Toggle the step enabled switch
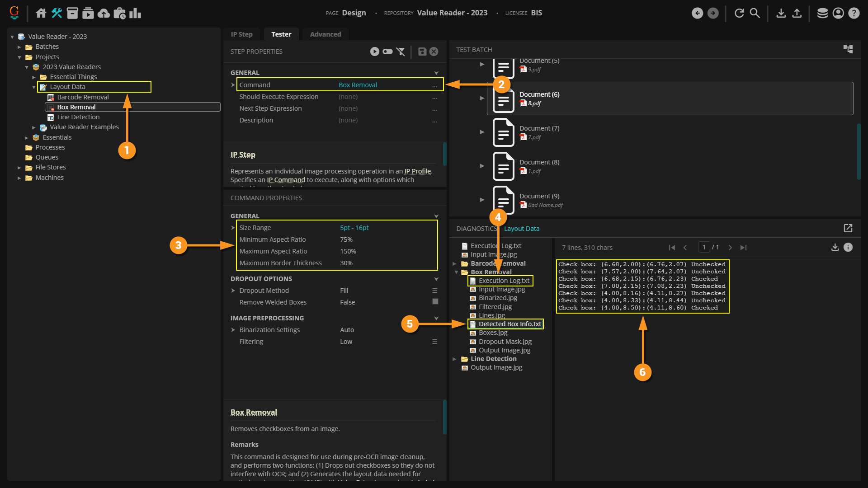868x488 pixels. coord(387,52)
